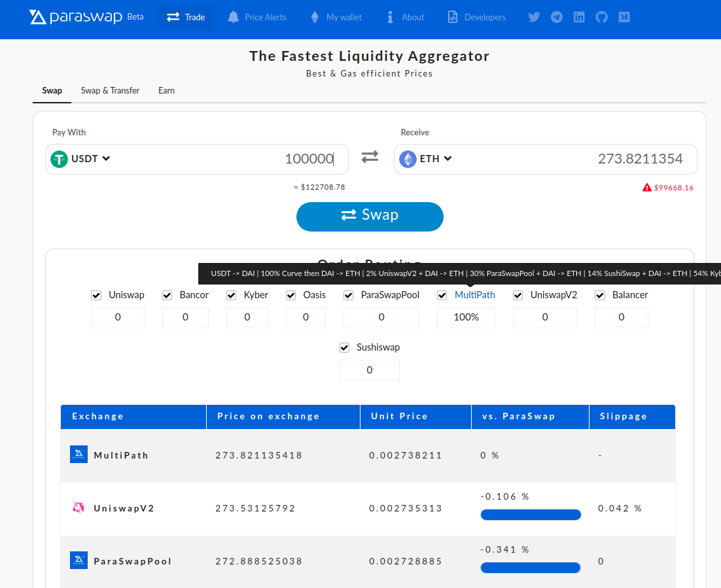Open the LinkedIn icon link
This screenshot has height=588, width=721.
point(579,17)
